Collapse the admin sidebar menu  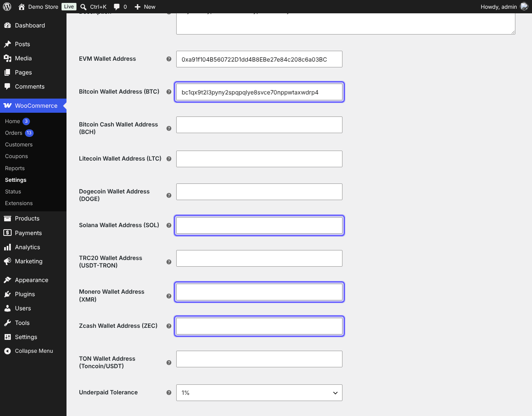(x=33, y=351)
